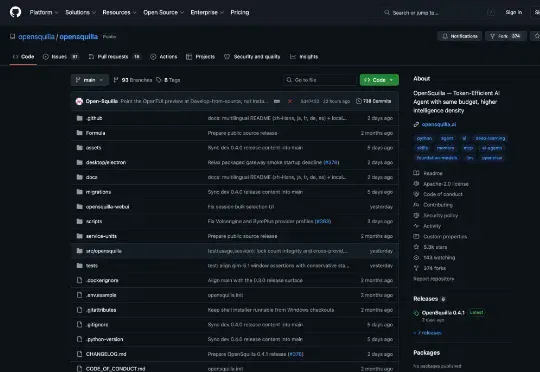This screenshot has height=372, width=540.
Task: View the 738 Commits history
Action: [373, 101]
